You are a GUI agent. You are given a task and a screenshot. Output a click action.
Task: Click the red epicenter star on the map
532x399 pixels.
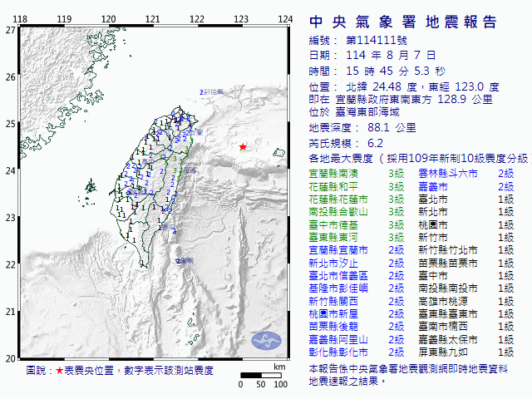(243, 146)
